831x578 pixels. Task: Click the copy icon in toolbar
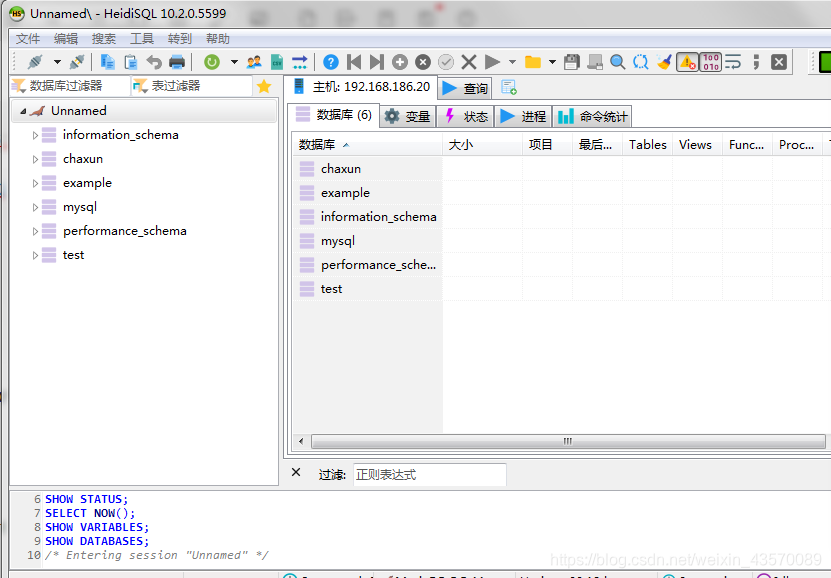[x=108, y=62]
